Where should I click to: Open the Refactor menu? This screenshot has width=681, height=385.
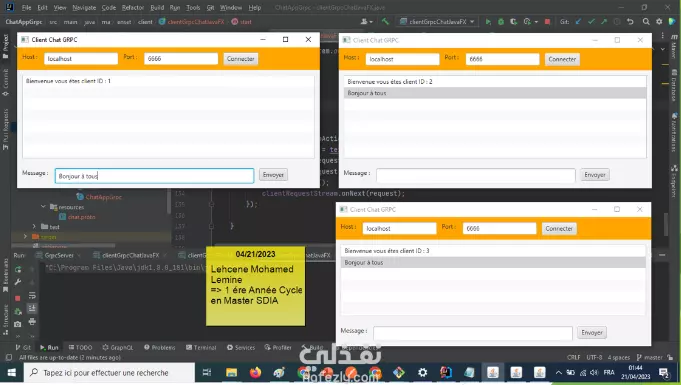click(x=132, y=7)
